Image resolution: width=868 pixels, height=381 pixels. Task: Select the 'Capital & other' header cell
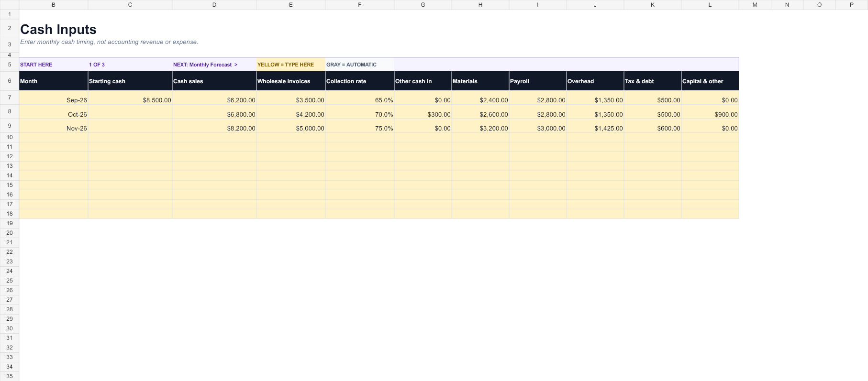[x=710, y=81]
